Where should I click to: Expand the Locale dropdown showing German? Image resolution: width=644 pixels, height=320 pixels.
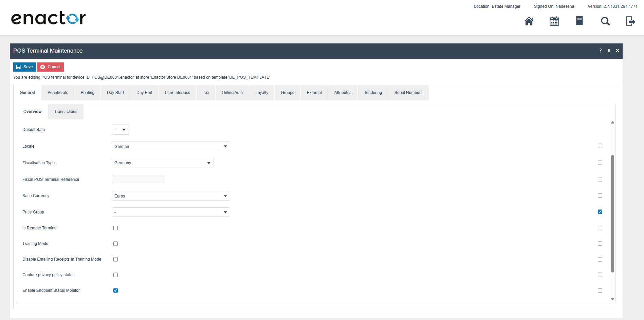click(x=171, y=146)
